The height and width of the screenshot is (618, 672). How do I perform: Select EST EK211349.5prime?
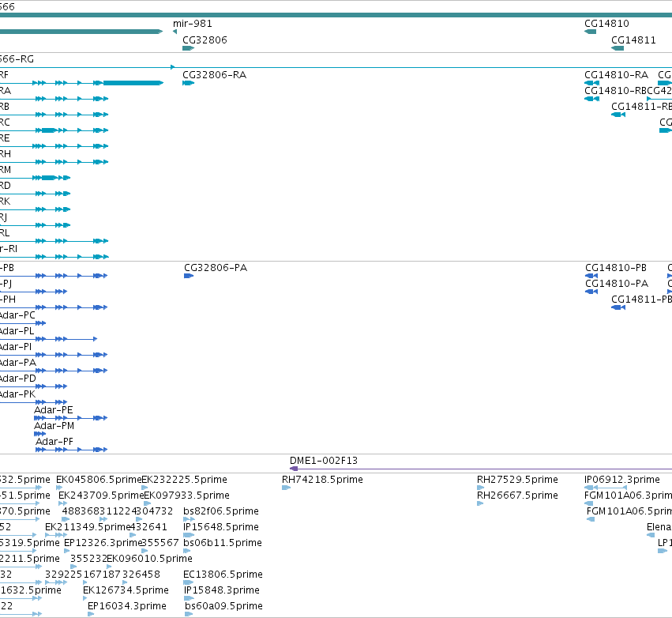[x=88, y=527]
